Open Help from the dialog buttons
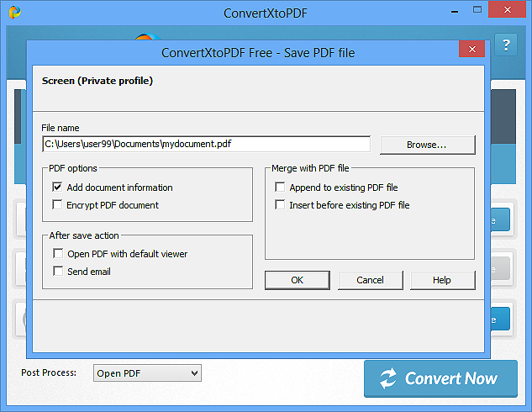 (442, 280)
